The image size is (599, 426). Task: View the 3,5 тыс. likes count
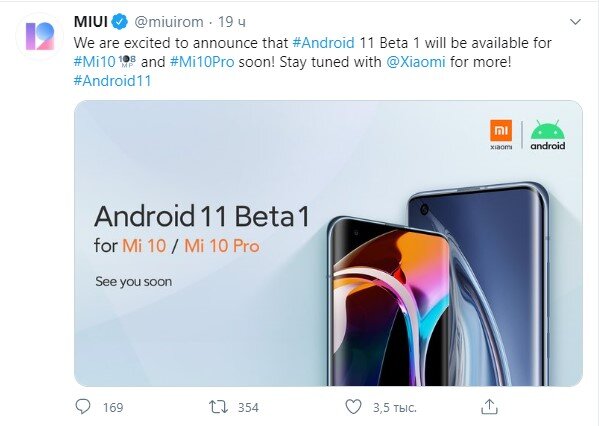pos(395,408)
